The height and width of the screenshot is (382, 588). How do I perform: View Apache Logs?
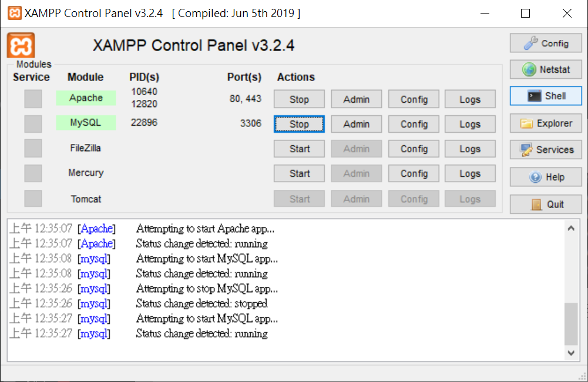pos(471,99)
